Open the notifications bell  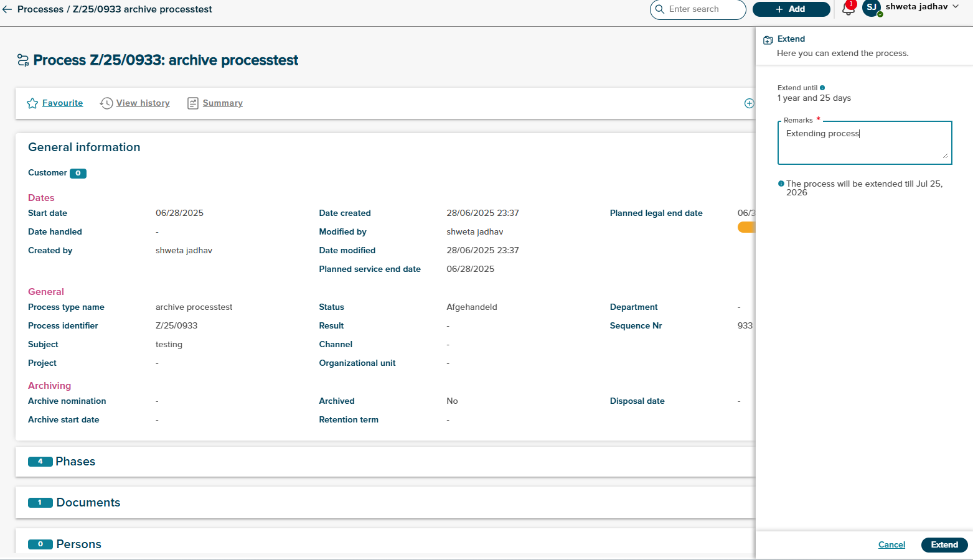[x=848, y=9]
